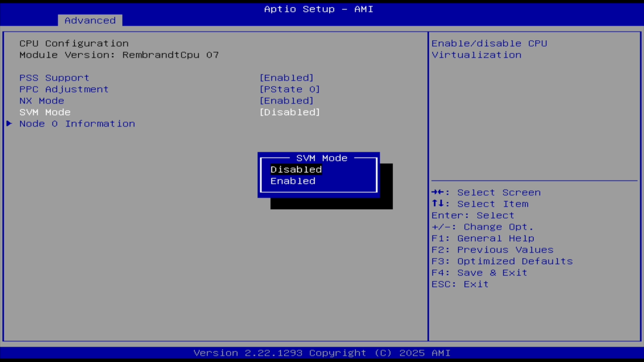The height and width of the screenshot is (362, 644).
Task: Select the NX Mode setting
Action: pos(42,101)
